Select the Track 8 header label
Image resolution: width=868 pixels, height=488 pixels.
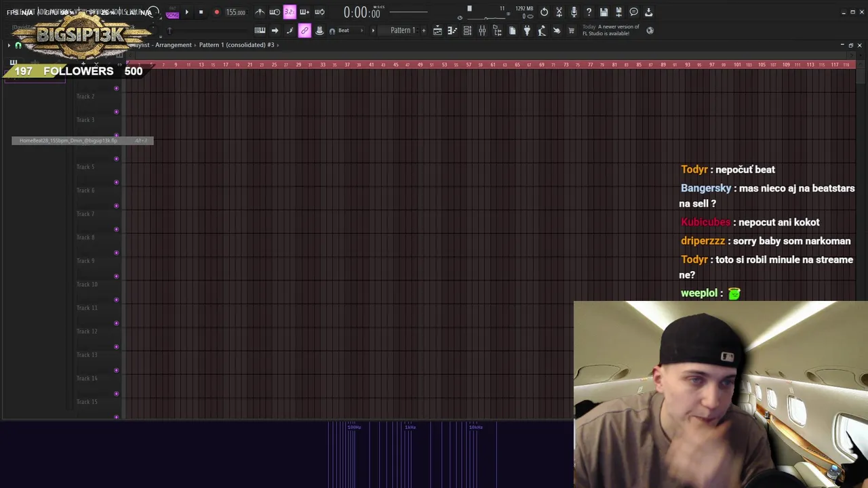click(85, 237)
